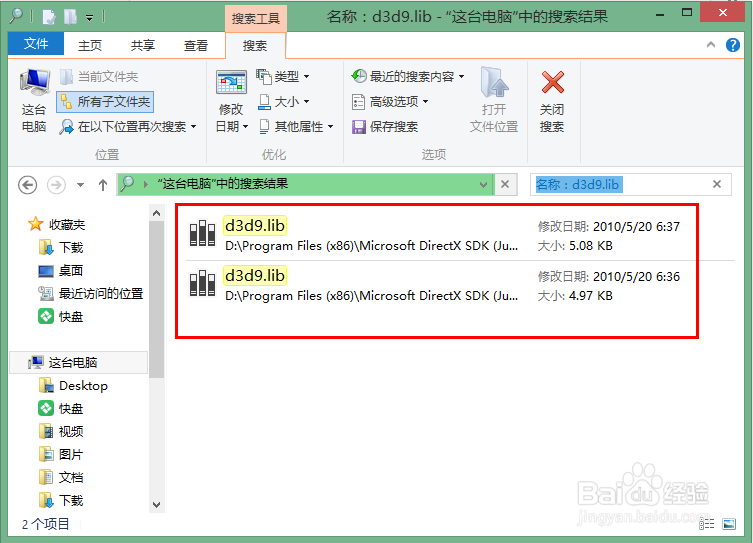Click the Back navigation arrow
Viewport: 753px width, 543px height.
pos(27,185)
